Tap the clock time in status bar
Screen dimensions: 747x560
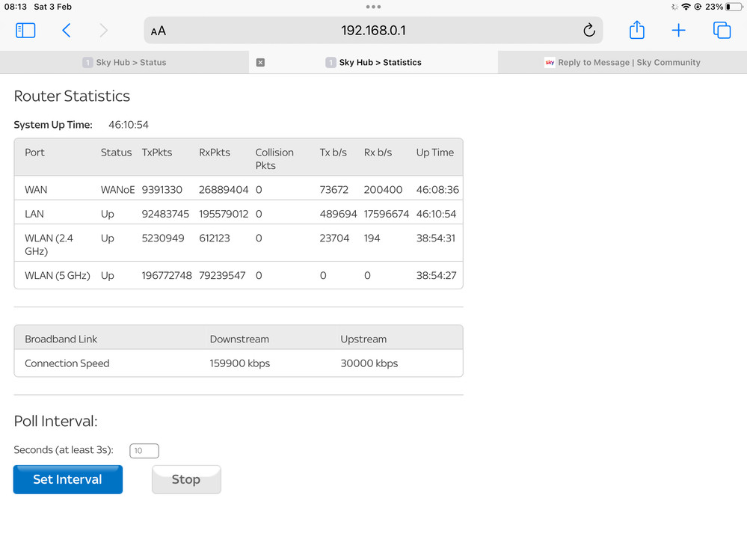(16, 7)
